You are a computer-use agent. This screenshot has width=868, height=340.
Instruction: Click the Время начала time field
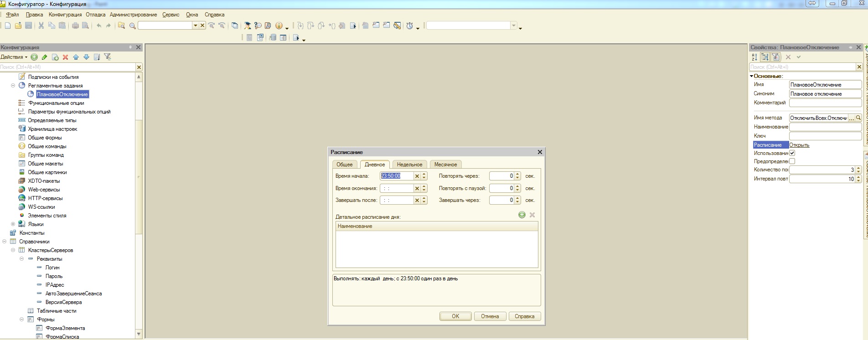point(397,176)
